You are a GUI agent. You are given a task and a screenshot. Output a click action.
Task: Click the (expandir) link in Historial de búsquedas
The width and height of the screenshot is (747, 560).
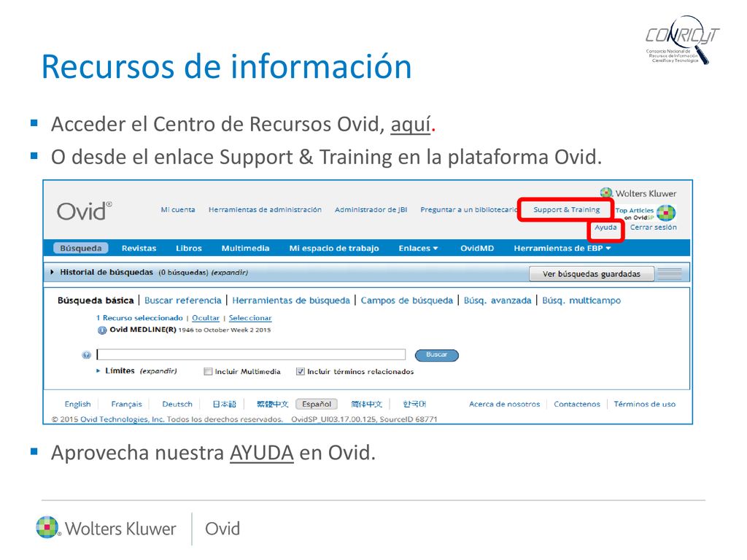229,273
